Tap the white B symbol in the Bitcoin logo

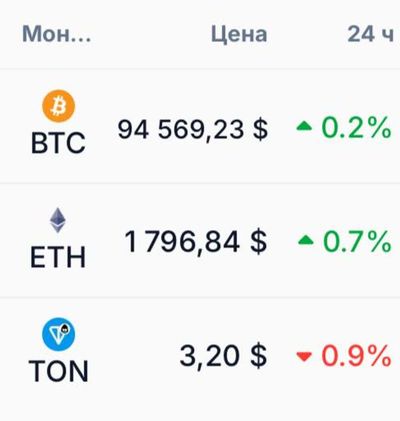59,107
